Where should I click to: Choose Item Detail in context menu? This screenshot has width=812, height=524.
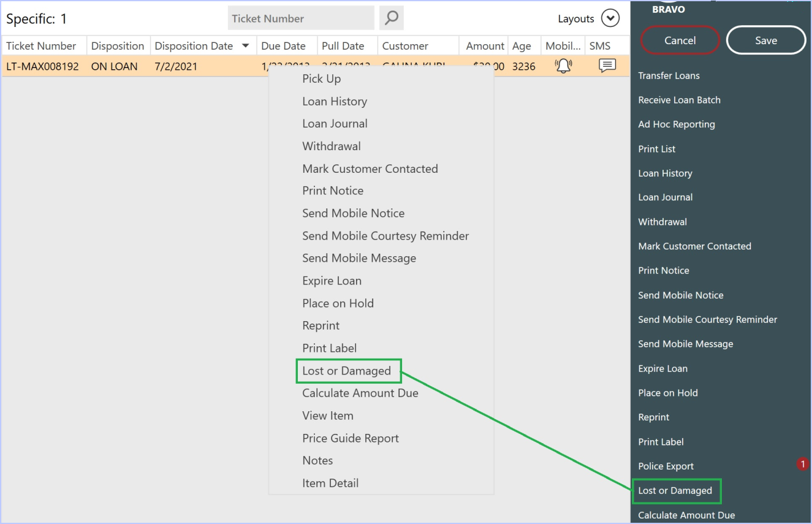pyautogui.click(x=330, y=483)
